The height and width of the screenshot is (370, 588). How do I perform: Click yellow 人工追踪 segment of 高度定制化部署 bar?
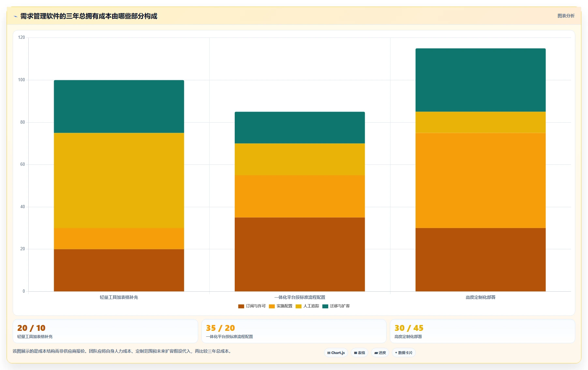(x=480, y=122)
